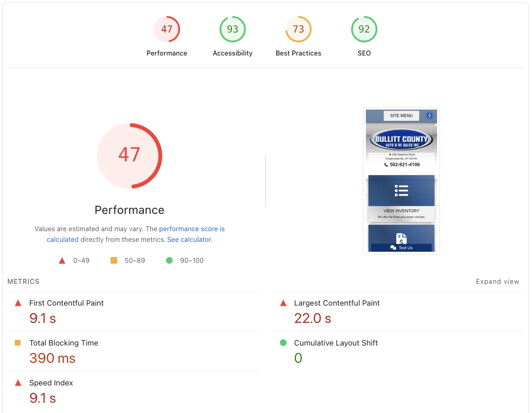
Task: Open the 'See calculator.' link
Action: 190,239
